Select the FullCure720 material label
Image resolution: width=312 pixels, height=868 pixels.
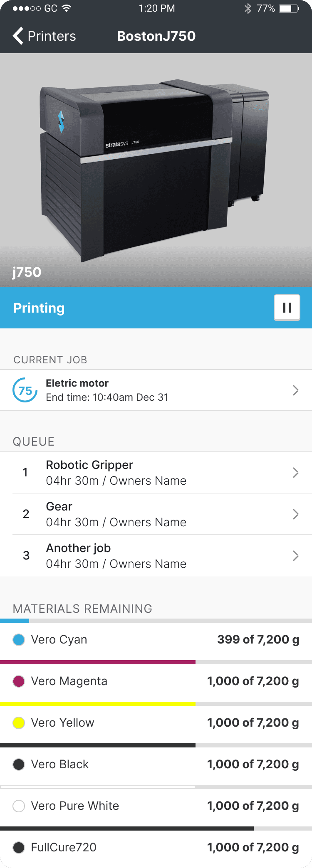[x=64, y=848]
